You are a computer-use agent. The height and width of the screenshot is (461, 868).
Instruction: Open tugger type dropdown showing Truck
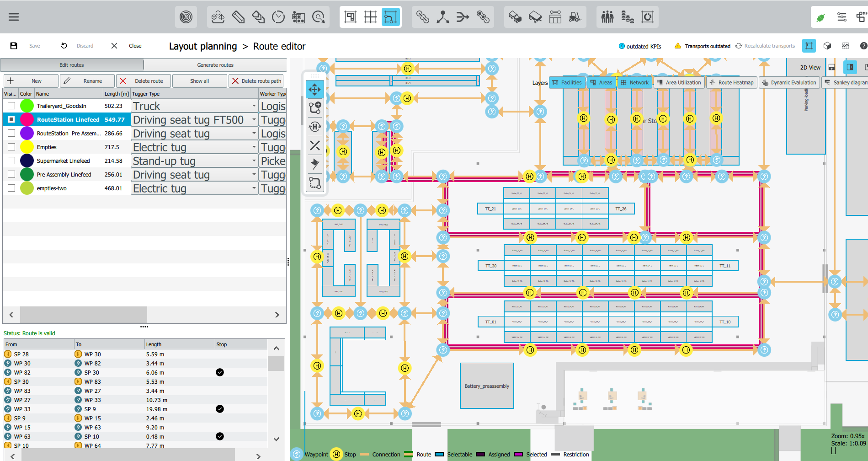tap(195, 106)
